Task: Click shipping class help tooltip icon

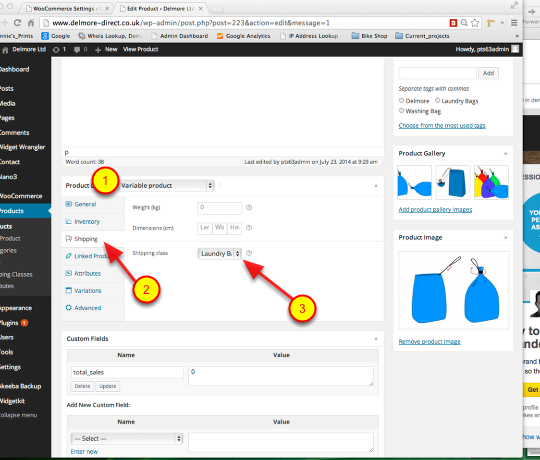Action: (x=249, y=253)
